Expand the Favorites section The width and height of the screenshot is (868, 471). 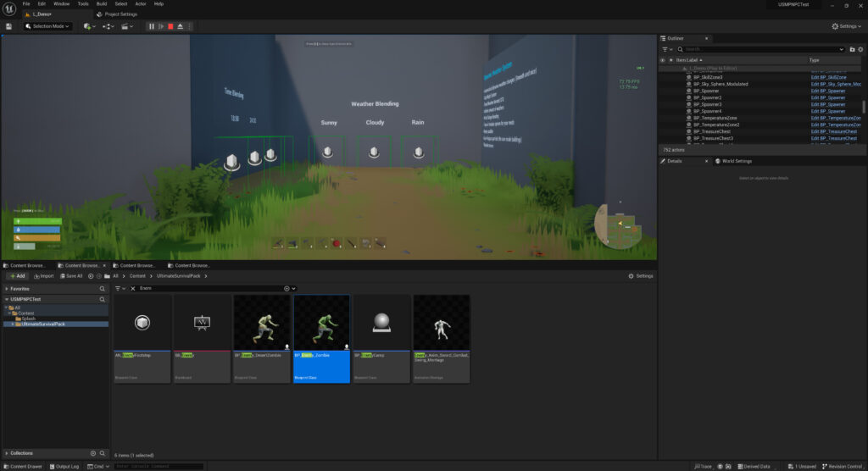coord(7,289)
